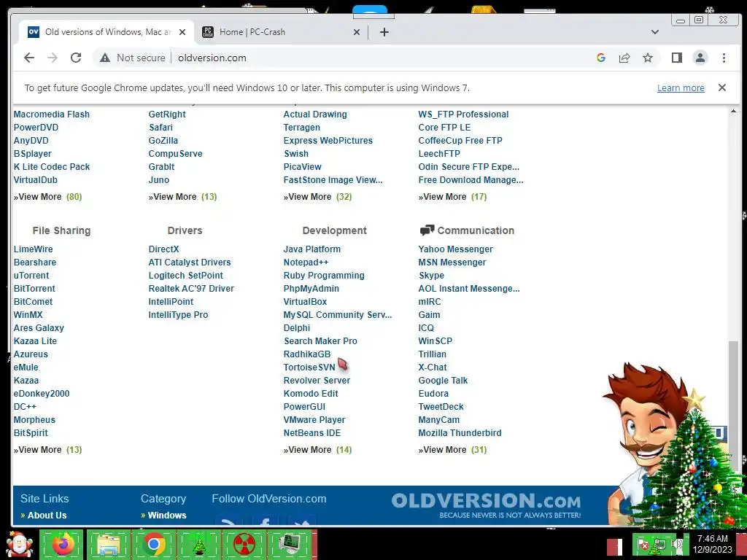Close the Old versions of Windows tab

(182, 32)
